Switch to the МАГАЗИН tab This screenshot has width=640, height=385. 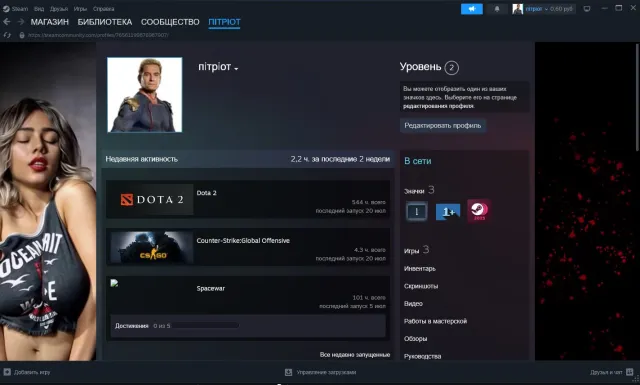point(50,22)
